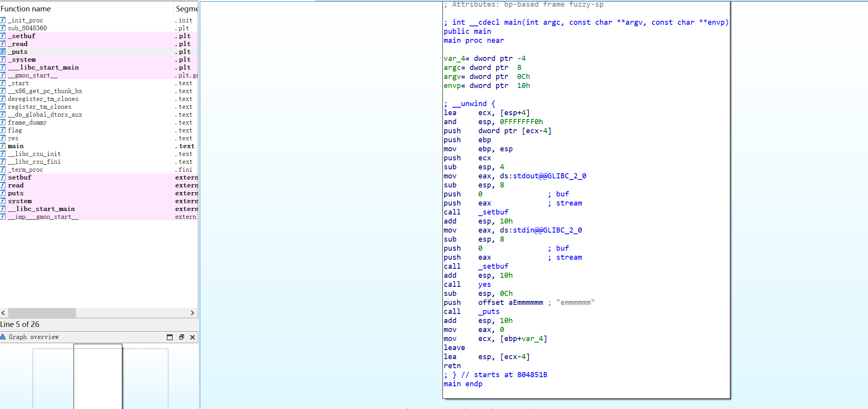Select ___libc_start_main plt function row

click(99, 67)
